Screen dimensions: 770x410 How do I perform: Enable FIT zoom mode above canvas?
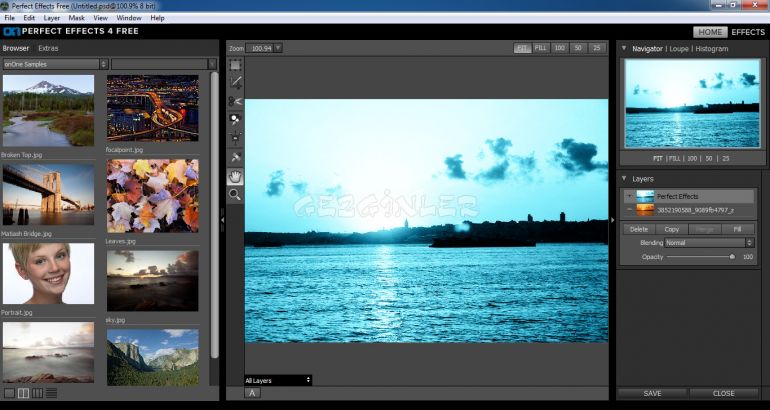click(523, 48)
